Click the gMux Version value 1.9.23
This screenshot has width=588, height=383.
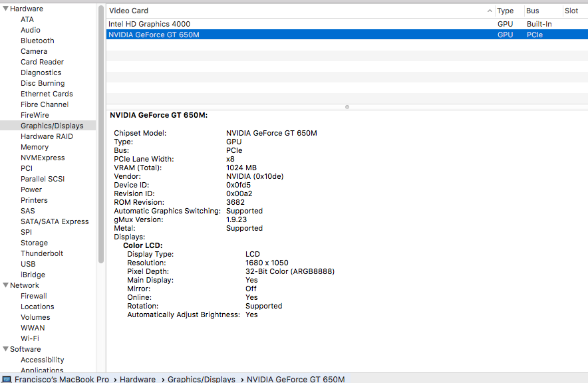point(236,219)
